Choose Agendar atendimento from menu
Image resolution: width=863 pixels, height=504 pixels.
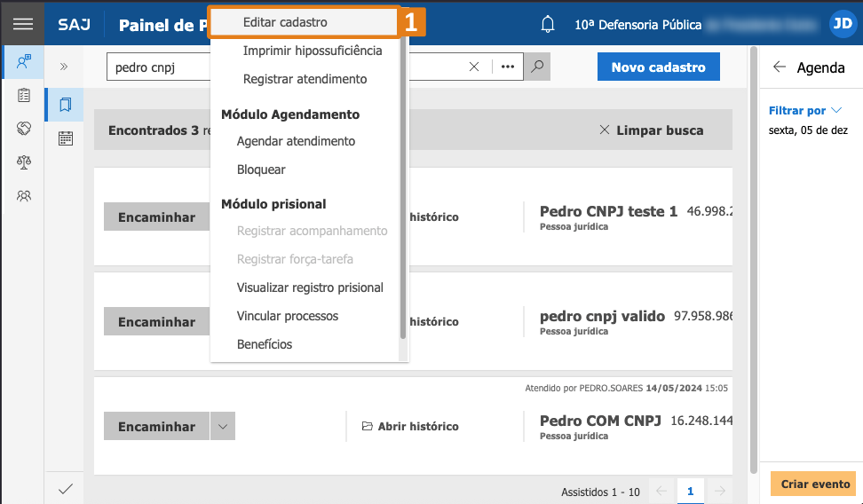point(296,141)
